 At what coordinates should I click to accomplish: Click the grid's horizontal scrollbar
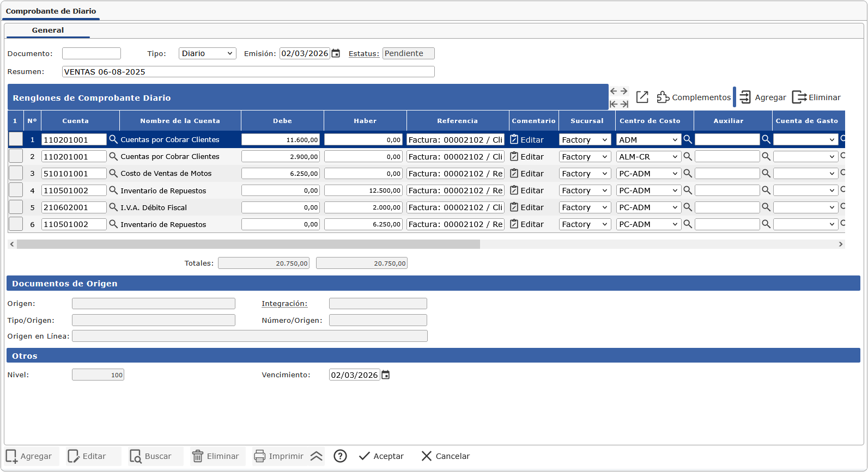click(248, 244)
